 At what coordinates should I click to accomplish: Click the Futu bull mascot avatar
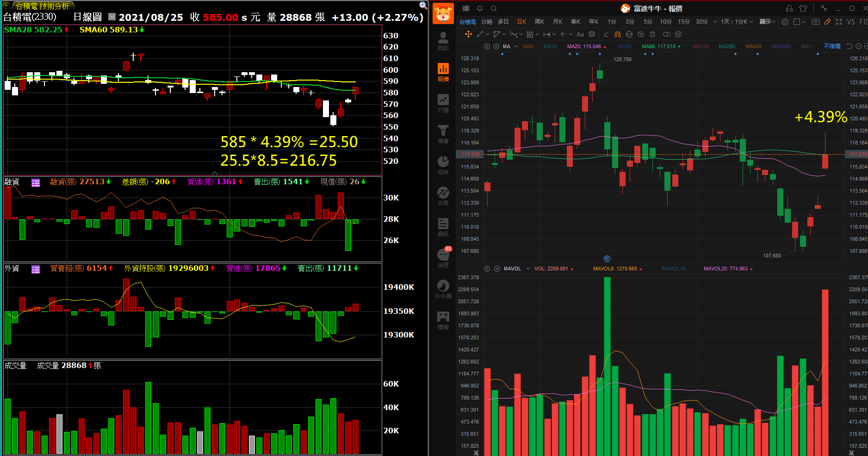point(443,13)
